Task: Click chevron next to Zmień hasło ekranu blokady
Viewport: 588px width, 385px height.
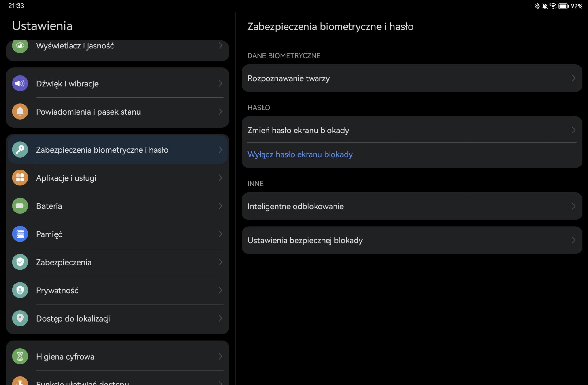Action: click(x=573, y=130)
